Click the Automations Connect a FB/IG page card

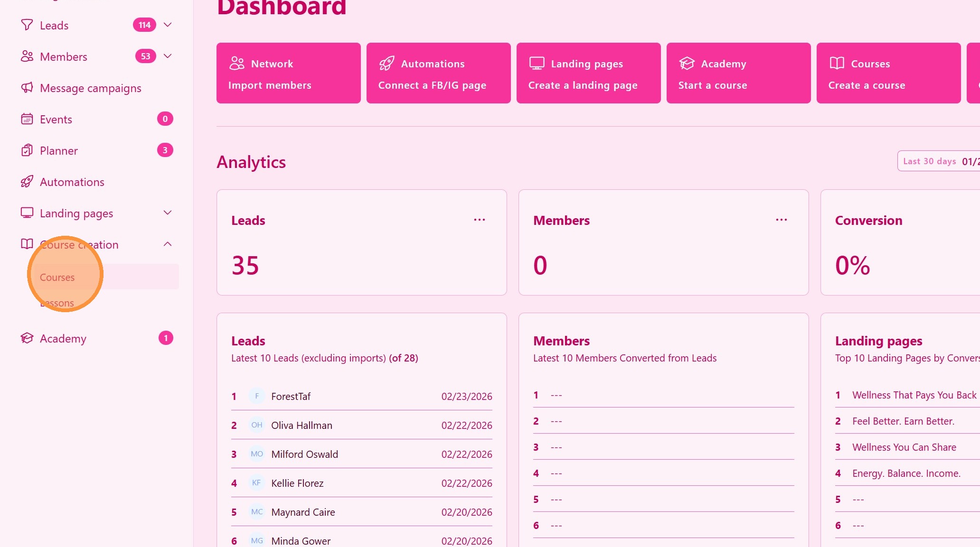point(438,73)
